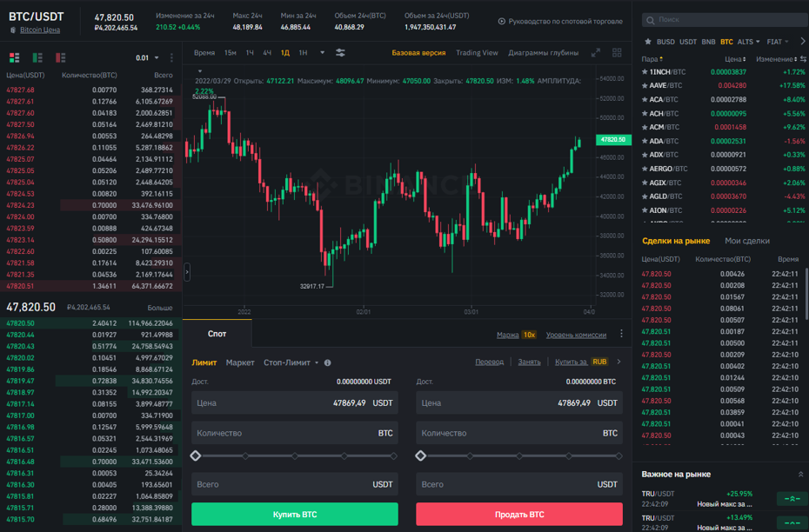The image size is (809, 532).
Task: Expand the FIAT market dropdown
Action: coord(778,42)
